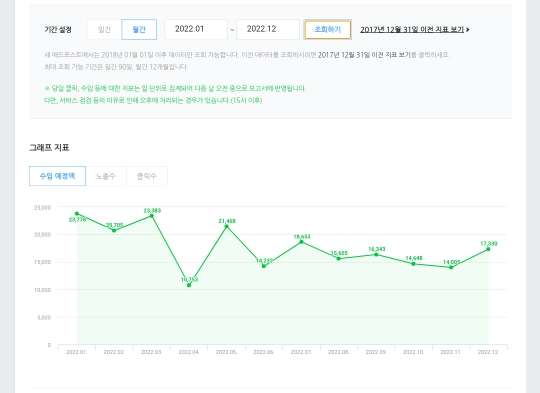This screenshot has height=393, width=540.
Task: Click the 2022.07. x-axis label
Action: (301, 352)
